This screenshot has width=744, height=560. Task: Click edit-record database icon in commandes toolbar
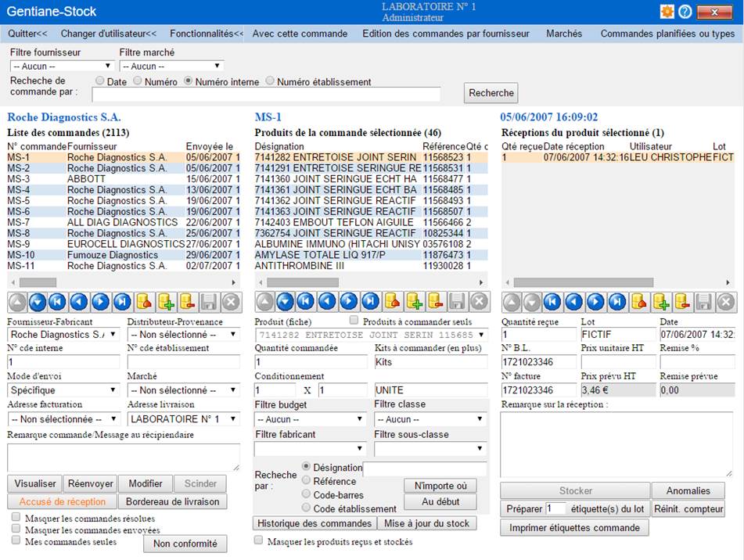(144, 302)
